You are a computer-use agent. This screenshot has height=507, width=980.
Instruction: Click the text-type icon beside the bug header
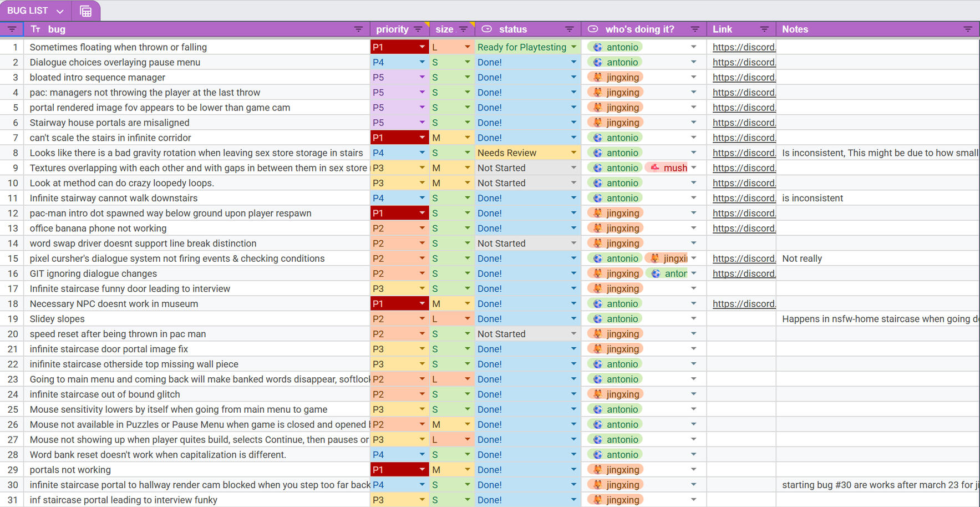(x=35, y=29)
